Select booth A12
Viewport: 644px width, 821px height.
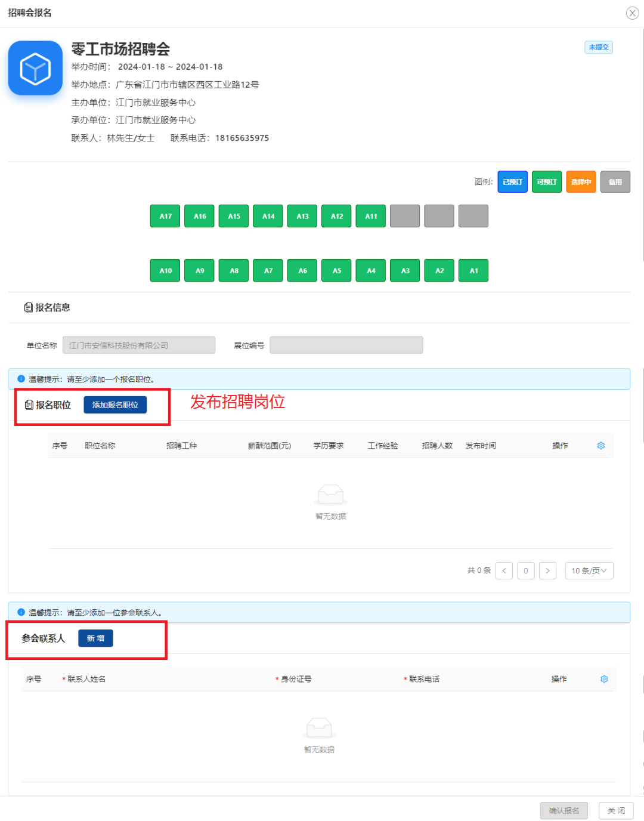336,216
